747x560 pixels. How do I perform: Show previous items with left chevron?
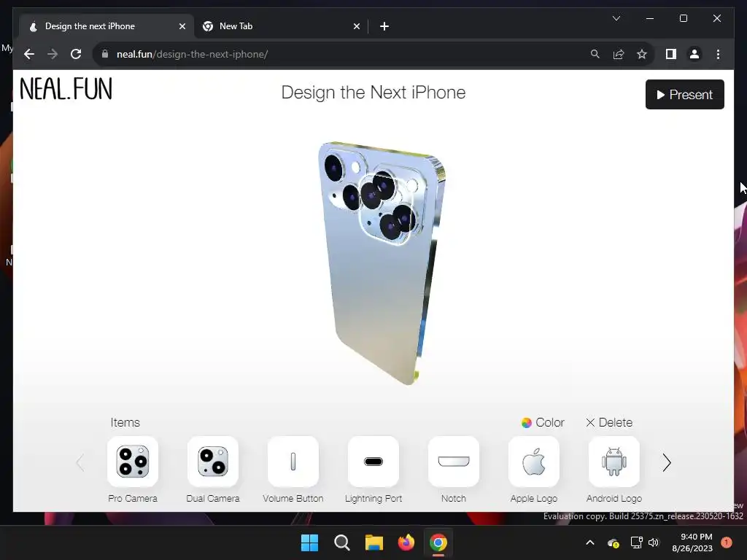coord(80,462)
